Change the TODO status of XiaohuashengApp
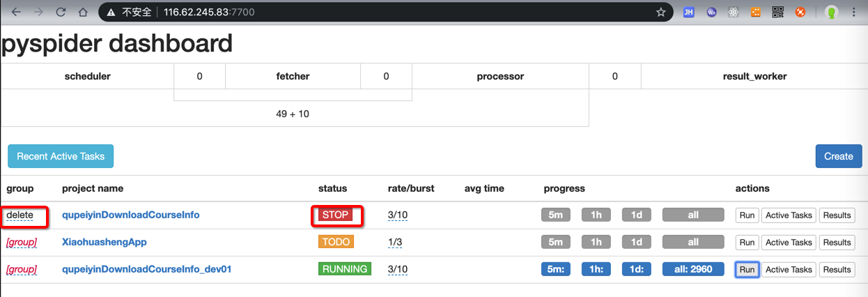868x297 pixels. [336, 243]
